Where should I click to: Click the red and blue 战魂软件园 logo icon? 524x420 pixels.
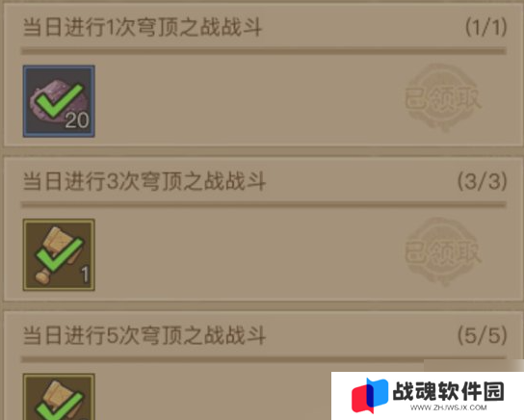pos(370,395)
